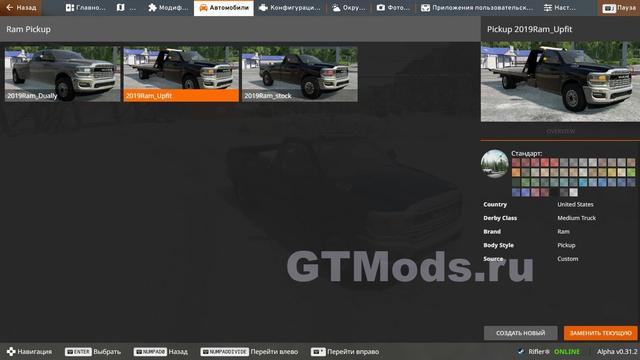The width and height of the screenshot is (640, 360).
Task: Select the highlighted 2019Ram_Upfit thumbnail
Action: [181, 74]
